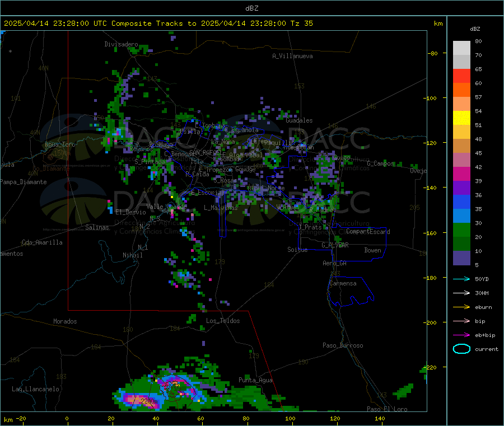This screenshot has width=504, height=426.
Task: Click the cyan 'current' ellipse symbol
Action: pos(461,349)
